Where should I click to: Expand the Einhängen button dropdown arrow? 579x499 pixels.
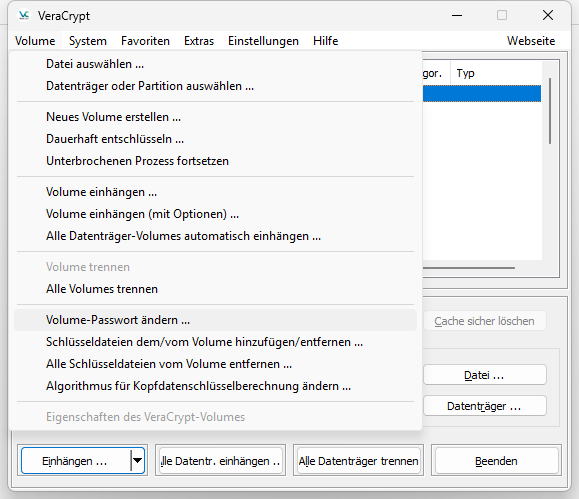[137, 461]
